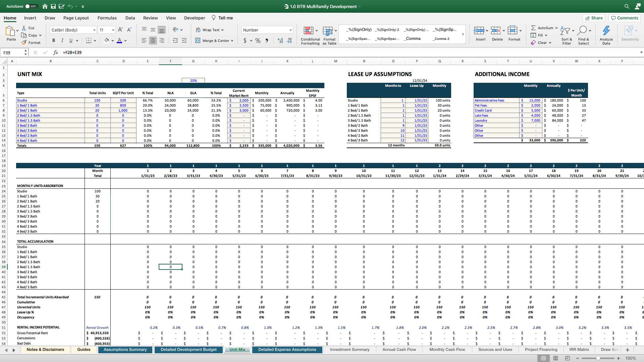Open the font size dropdown
The height and width of the screenshot is (362, 644).
point(113,30)
